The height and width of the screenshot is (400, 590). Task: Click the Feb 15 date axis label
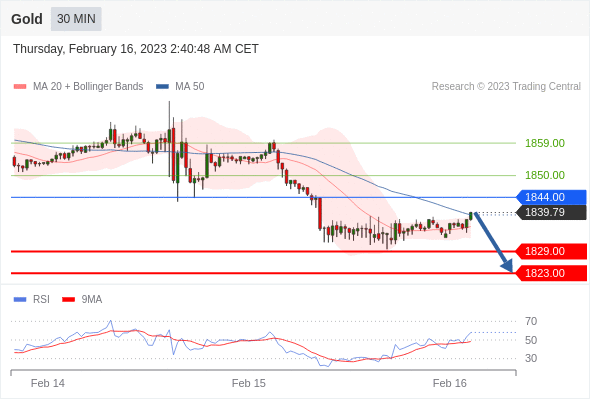point(249,383)
